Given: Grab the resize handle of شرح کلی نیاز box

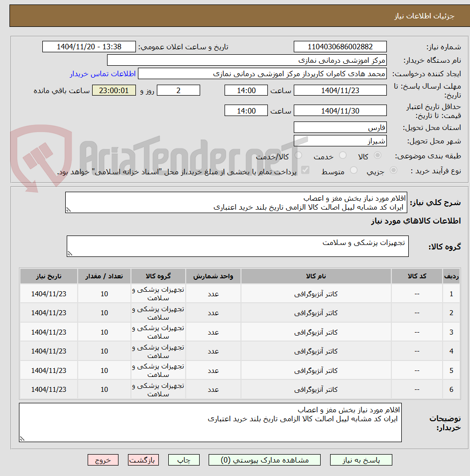Looking at the screenshot, I should pos(68,210).
